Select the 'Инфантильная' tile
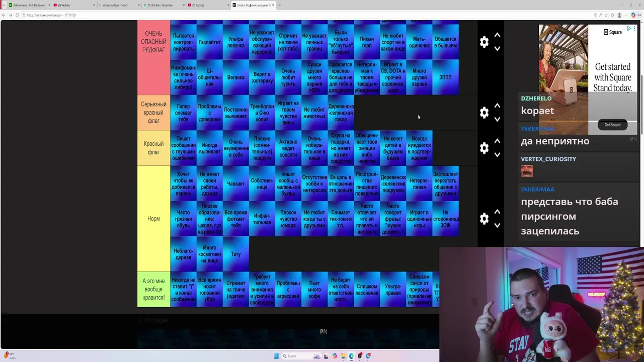Image resolution: width=644 pixels, height=362 pixels. coord(262,219)
